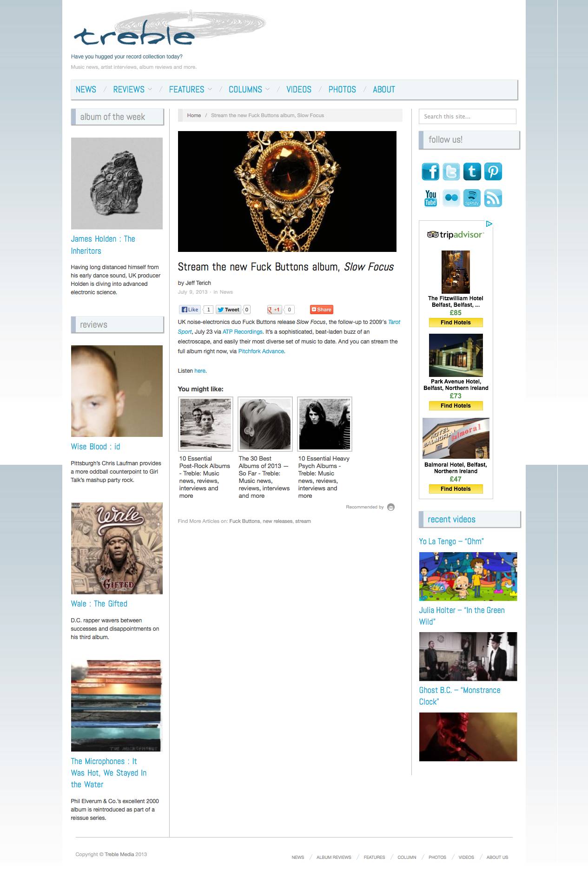Click the Pinterest follow icon
588x884 pixels.
pos(493,172)
